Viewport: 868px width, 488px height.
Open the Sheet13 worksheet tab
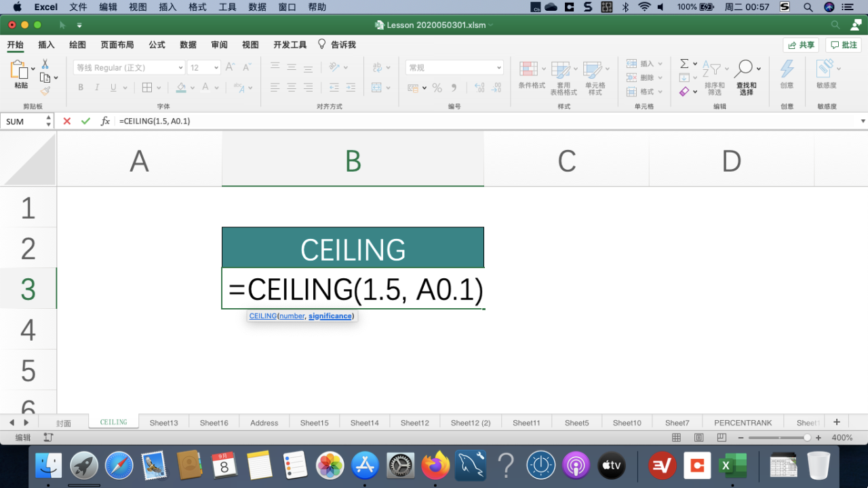click(x=164, y=423)
